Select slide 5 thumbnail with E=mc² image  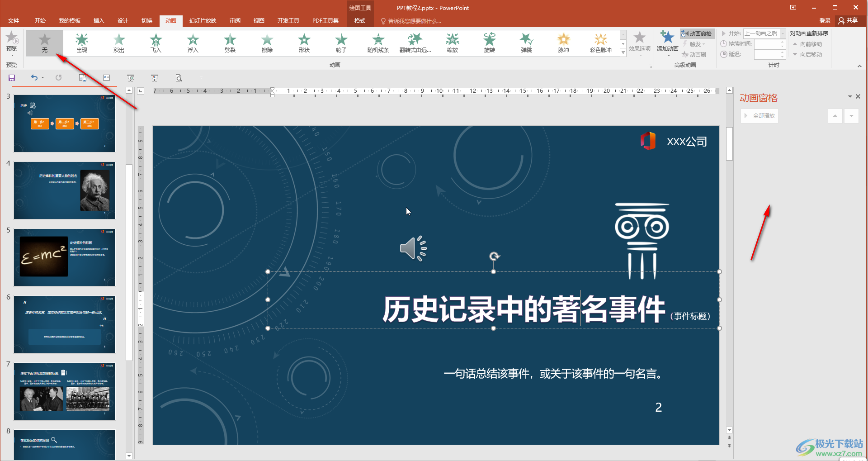65,257
